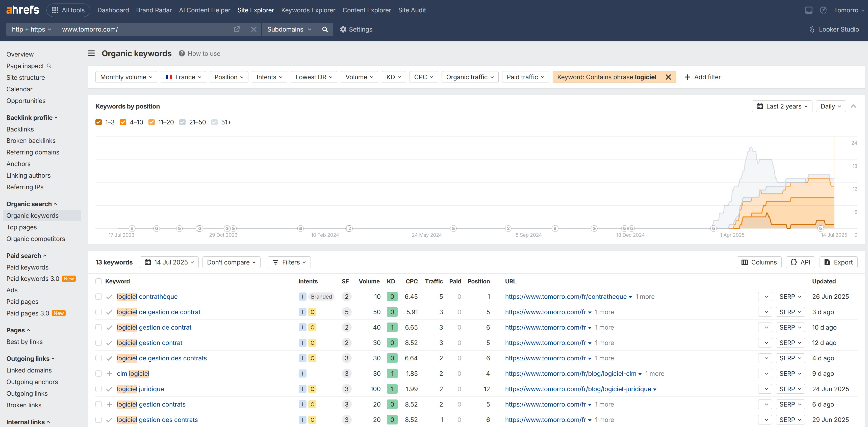
Task: Open Backlinks in sidebar
Action: pyautogui.click(x=20, y=129)
